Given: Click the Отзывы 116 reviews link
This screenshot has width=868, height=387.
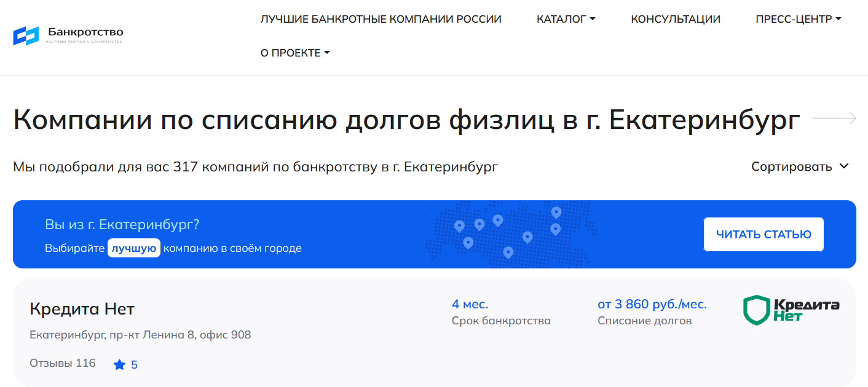Looking at the screenshot, I should click(x=63, y=363).
